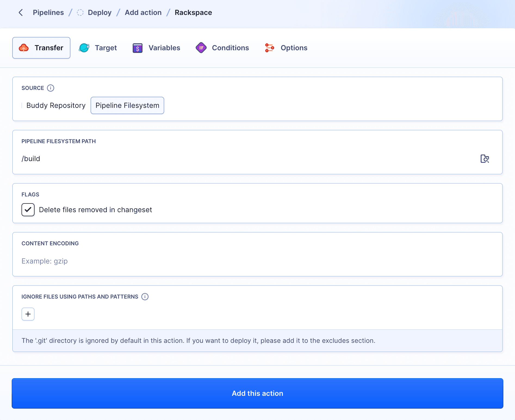Viewport: 515px width, 420px height.
Task: Click the Options sliders icon
Action: pyautogui.click(x=269, y=48)
